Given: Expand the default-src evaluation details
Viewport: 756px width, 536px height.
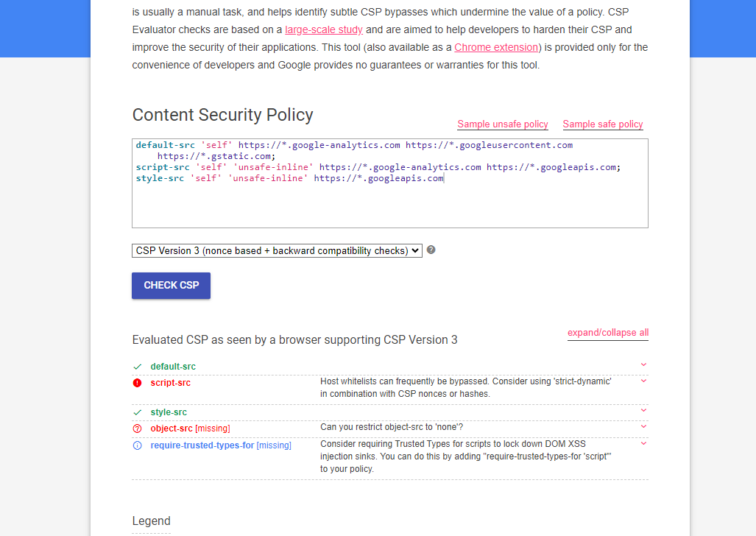Looking at the screenshot, I should tap(643, 364).
